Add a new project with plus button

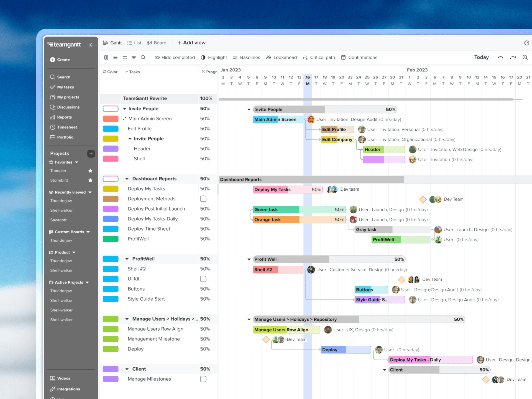91,154
